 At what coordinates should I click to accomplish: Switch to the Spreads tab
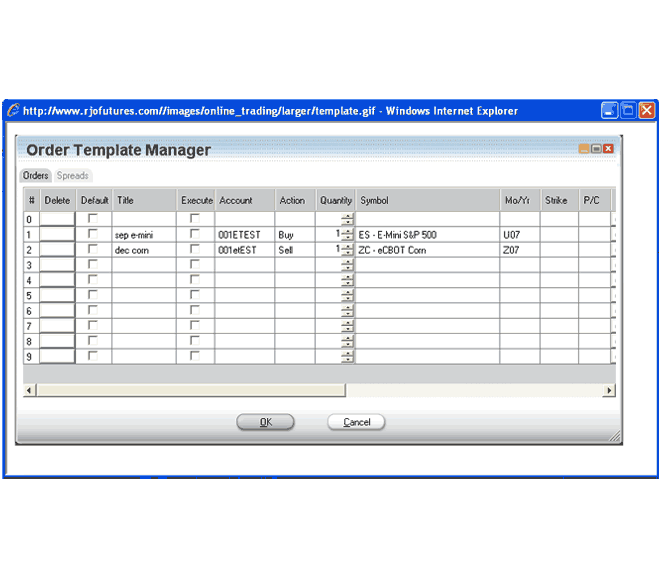[72, 176]
